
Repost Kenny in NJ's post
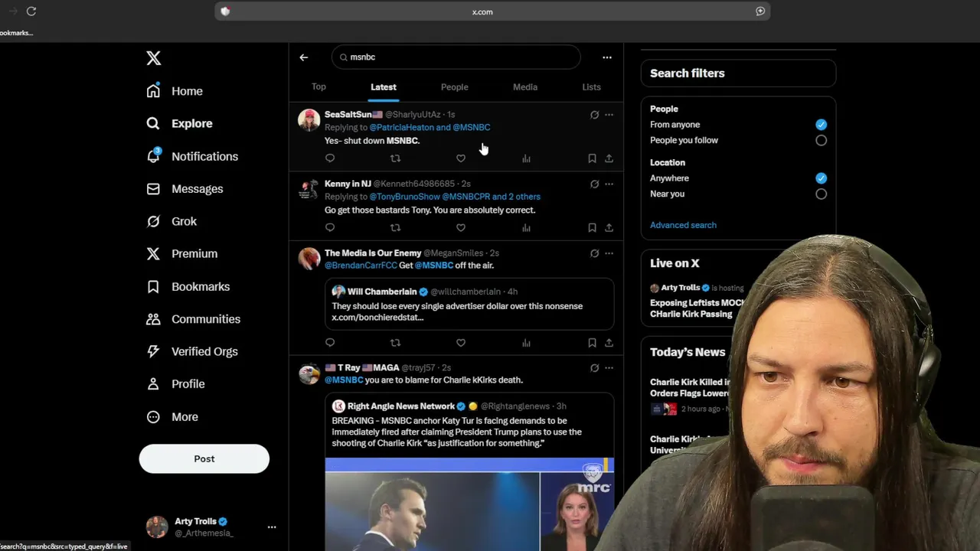(395, 227)
